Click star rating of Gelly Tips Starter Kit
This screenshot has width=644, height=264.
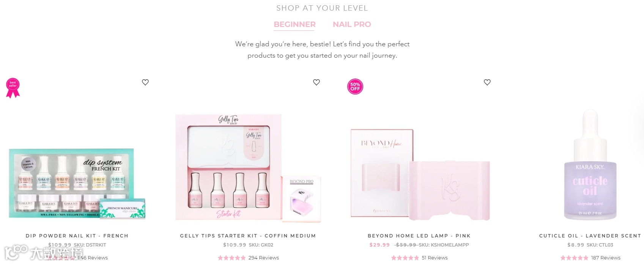[231, 258]
